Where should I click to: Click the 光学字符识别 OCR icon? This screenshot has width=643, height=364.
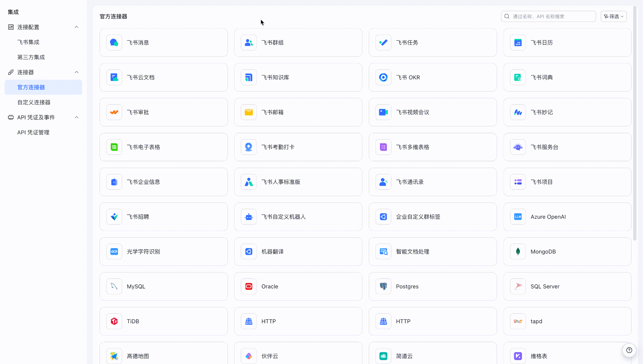(x=114, y=251)
